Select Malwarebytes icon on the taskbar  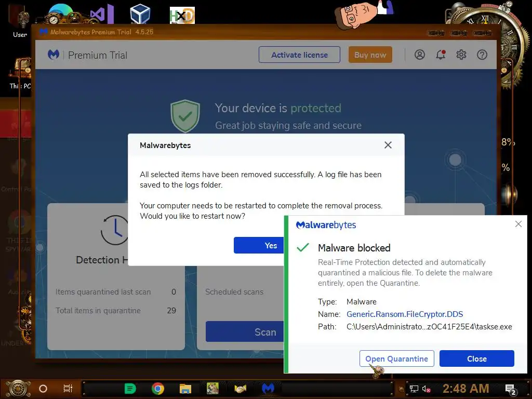pos(268,388)
